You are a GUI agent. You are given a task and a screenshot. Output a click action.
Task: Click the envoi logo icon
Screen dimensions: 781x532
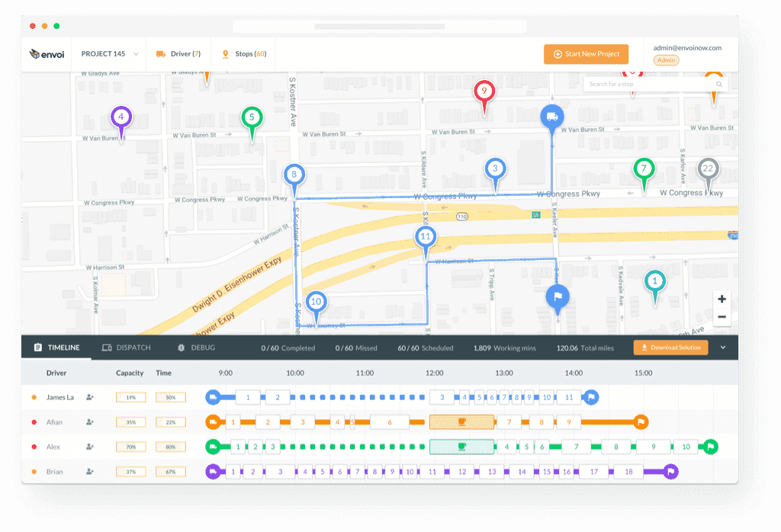pos(35,54)
